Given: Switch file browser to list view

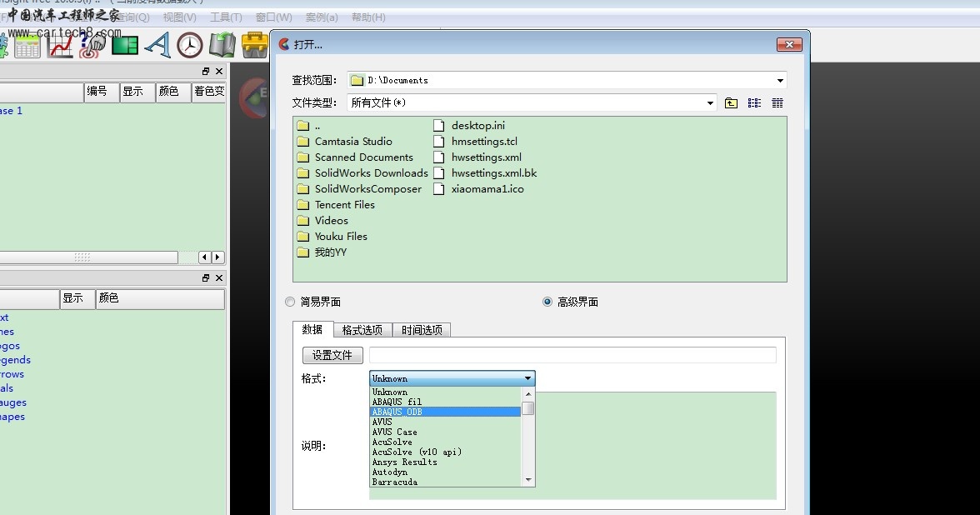Looking at the screenshot, I should click(x=754, y=103).
